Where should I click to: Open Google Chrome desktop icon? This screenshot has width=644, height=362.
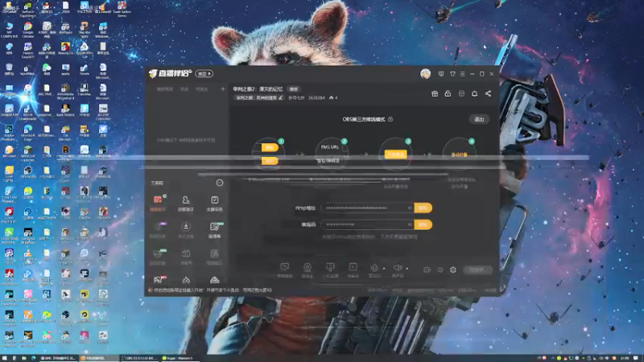pos(28,29)
